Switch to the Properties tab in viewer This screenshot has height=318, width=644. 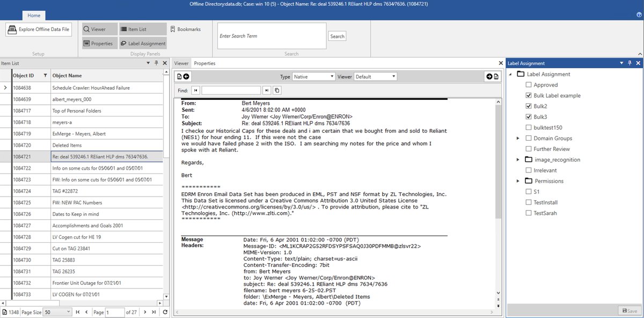pos(204,63)
